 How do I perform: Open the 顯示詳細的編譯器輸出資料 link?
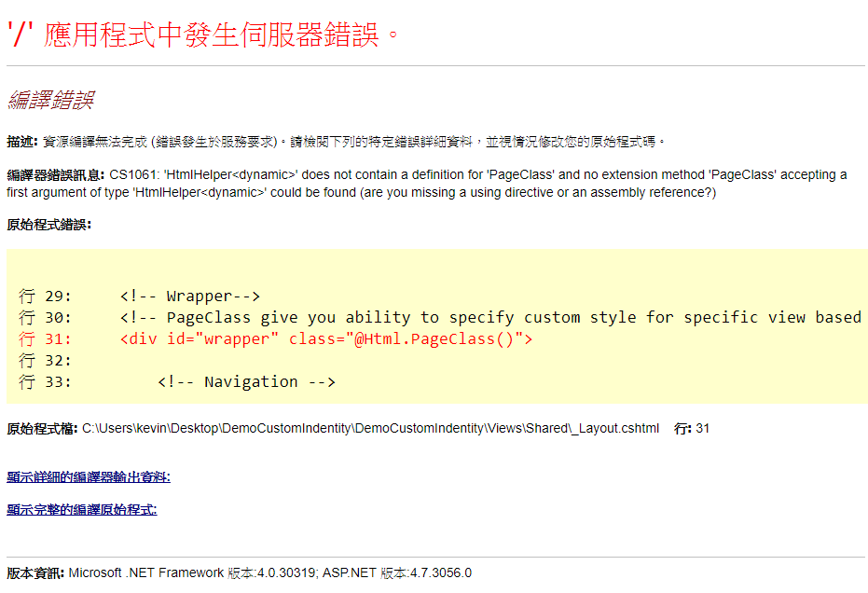click(x=88, y=477)
